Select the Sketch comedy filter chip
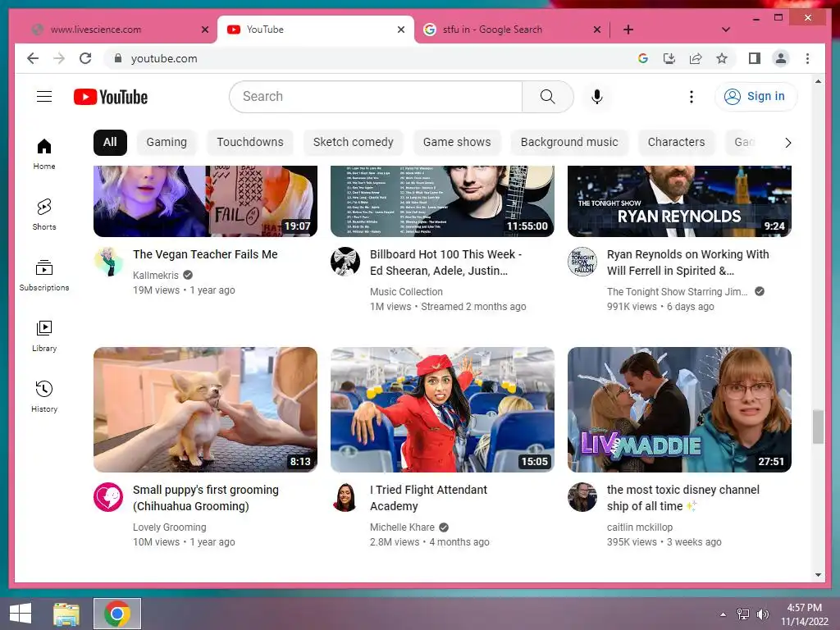Screen dimensions: 840x630 coord(353,142)
